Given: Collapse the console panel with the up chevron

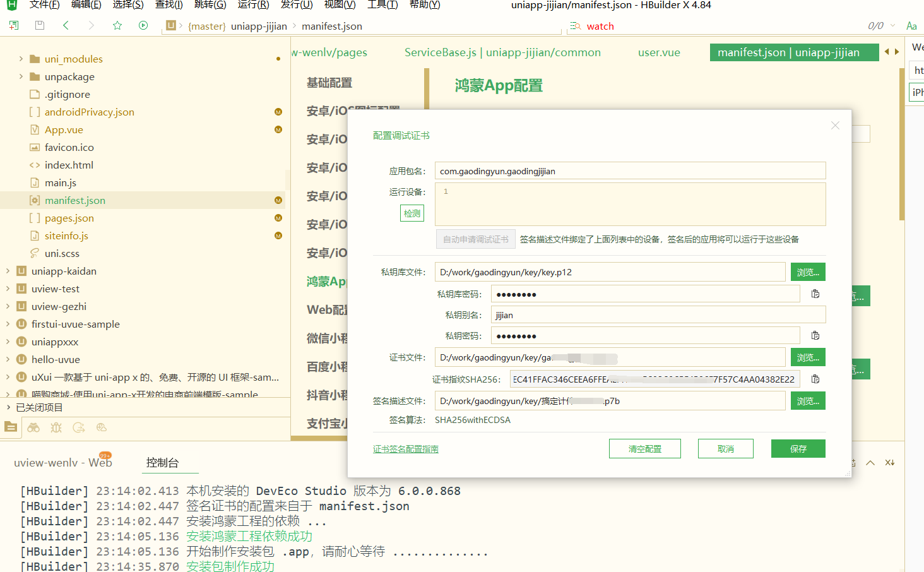Looking at the screenshot, I should 870,463.
